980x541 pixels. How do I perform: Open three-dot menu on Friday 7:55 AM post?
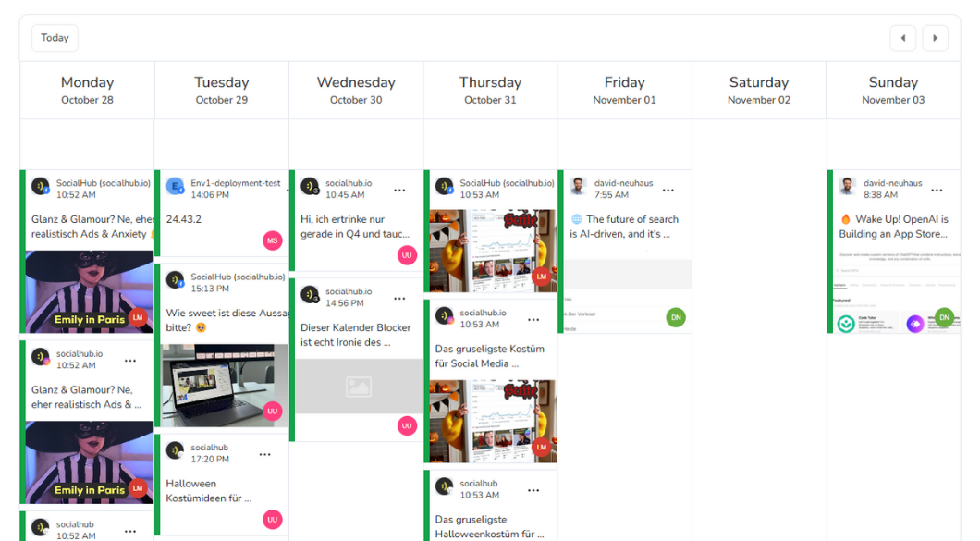coord(668,190)
